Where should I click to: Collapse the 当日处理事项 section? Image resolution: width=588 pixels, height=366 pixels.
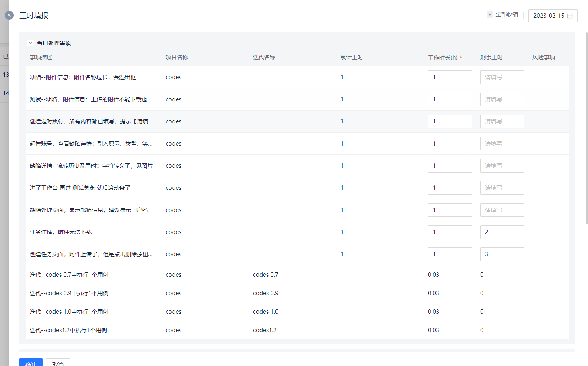[30, 43]
